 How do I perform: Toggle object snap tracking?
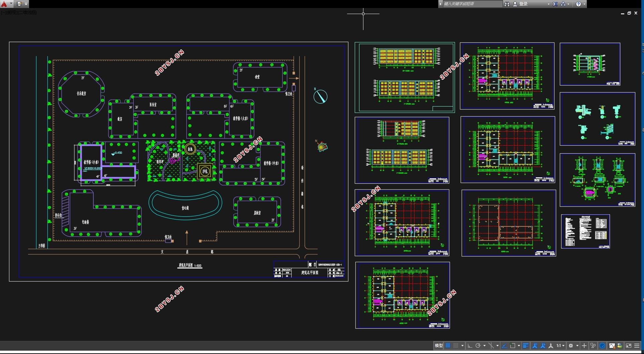[x=504, y=346]
